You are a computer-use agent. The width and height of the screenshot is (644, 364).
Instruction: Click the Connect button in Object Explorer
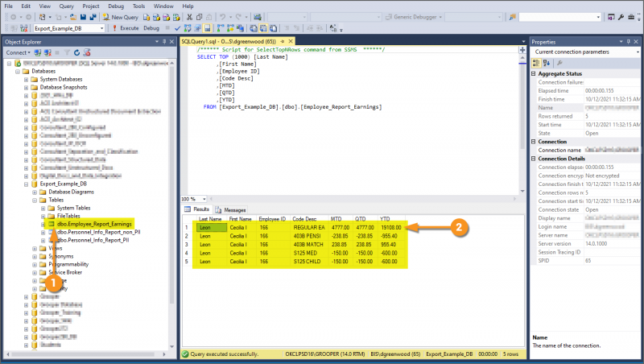coord(16,52)
